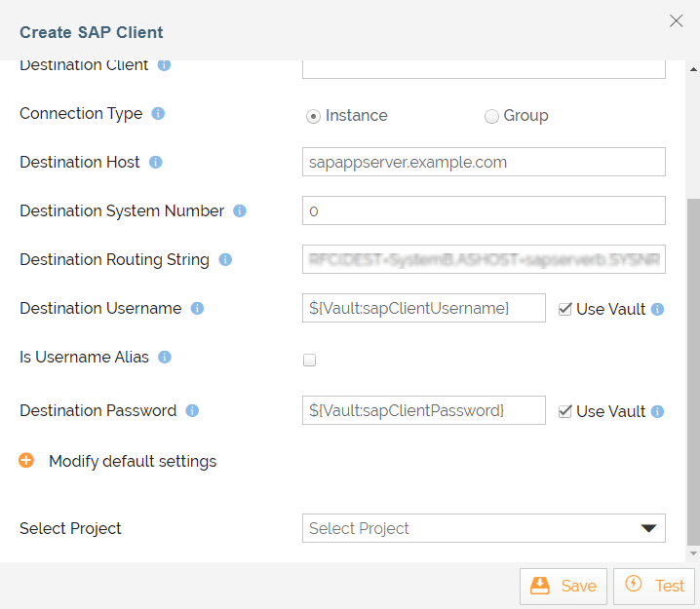Click info icon beside username Use Vault
Image resolution: width=700 pixels, height=609 pixels.
(658, 310)
